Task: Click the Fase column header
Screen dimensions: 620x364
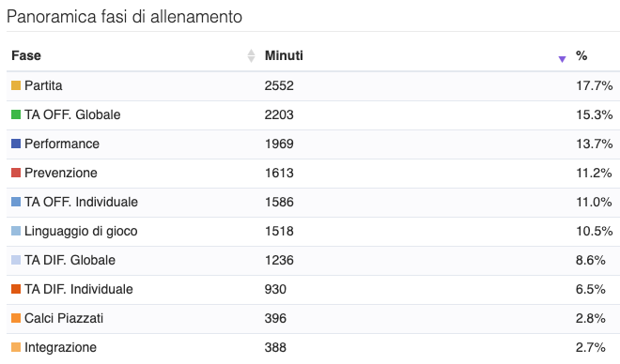Action: click(x=26, y=55)
